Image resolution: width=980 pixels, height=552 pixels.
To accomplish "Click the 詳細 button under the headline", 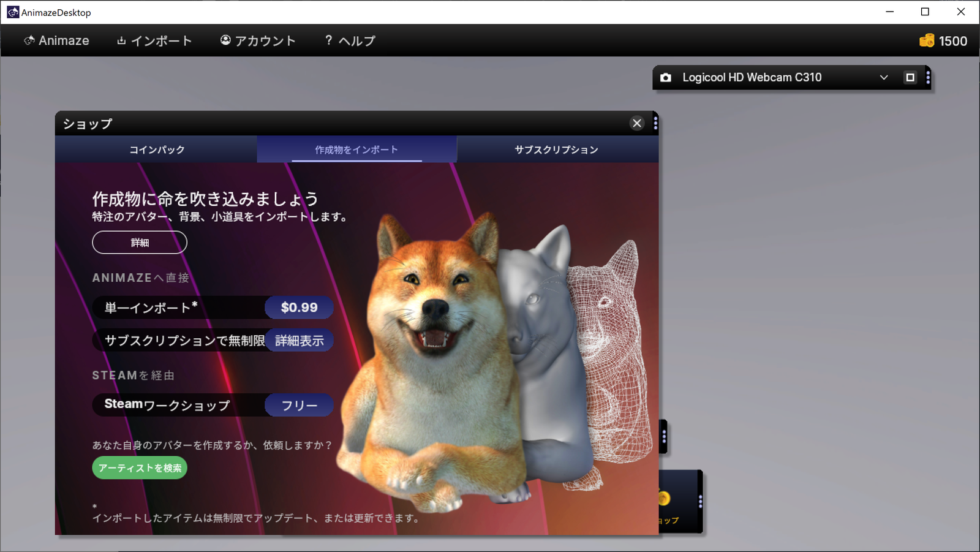I will [x=140, y=243].
